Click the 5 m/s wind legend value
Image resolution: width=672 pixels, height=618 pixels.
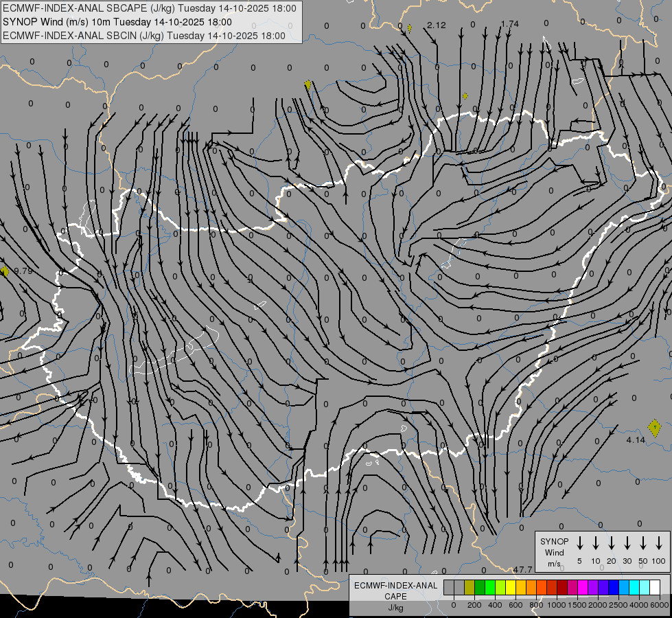[x=579, y=561]
